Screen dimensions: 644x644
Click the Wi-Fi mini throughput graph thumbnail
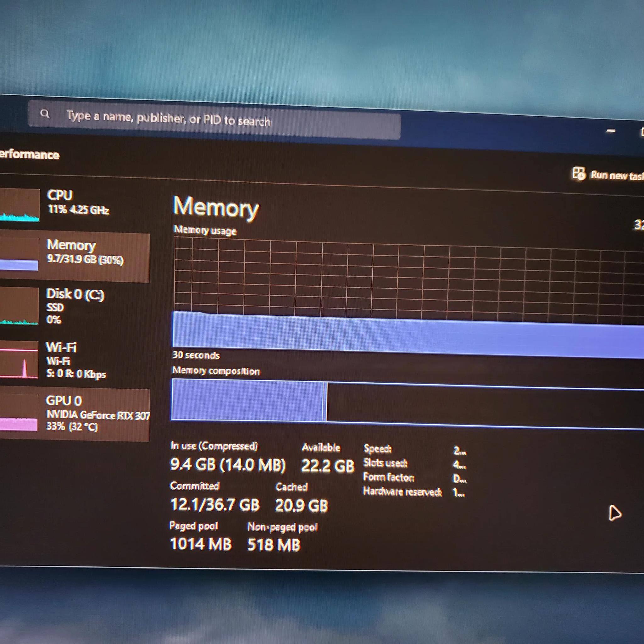click(19, 360)
